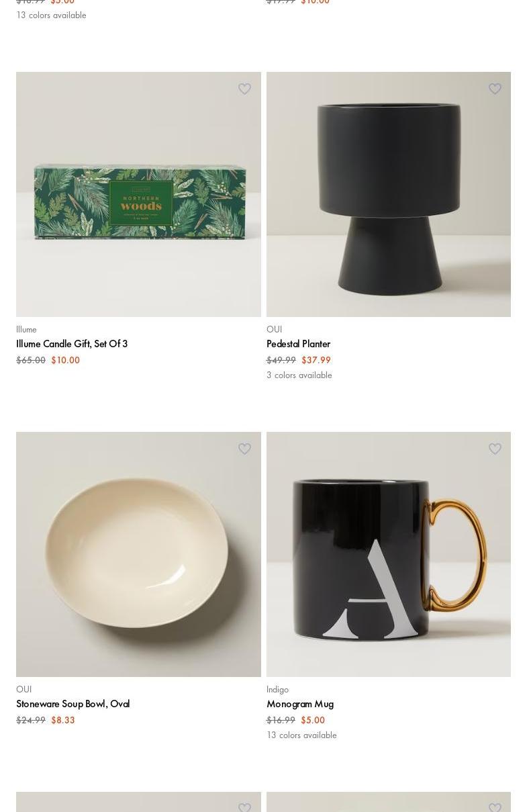This screenshot has height=812, width=527.
Task: Save Stoneware Soup Bowl using heart icon
Action: click(244, 449)
